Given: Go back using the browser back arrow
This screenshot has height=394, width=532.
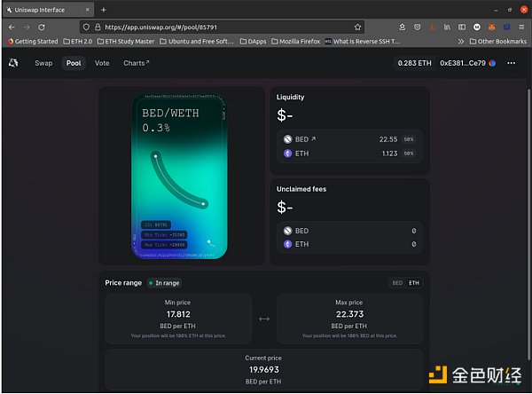Looking at the screenshot, I should pyautogui.click(x=12, y=27).
